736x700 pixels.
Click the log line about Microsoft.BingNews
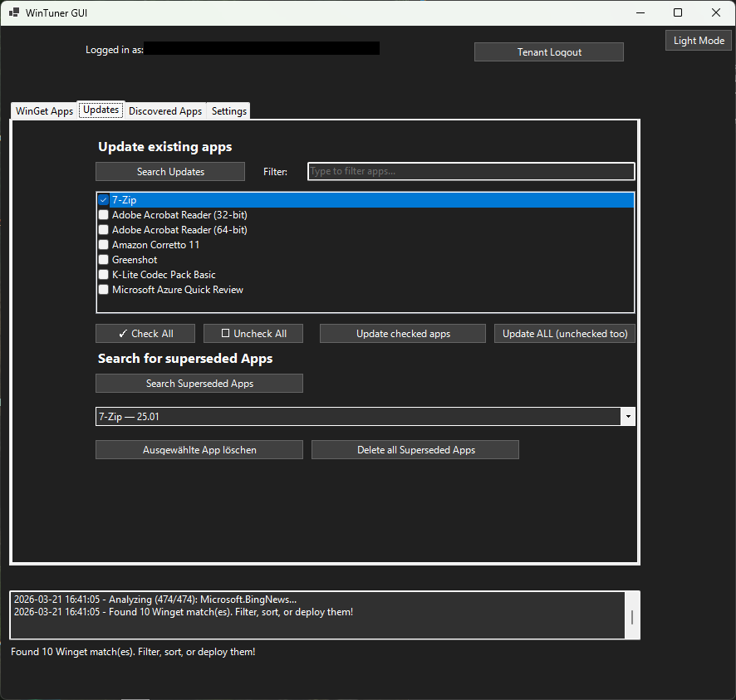coord(155,600)
